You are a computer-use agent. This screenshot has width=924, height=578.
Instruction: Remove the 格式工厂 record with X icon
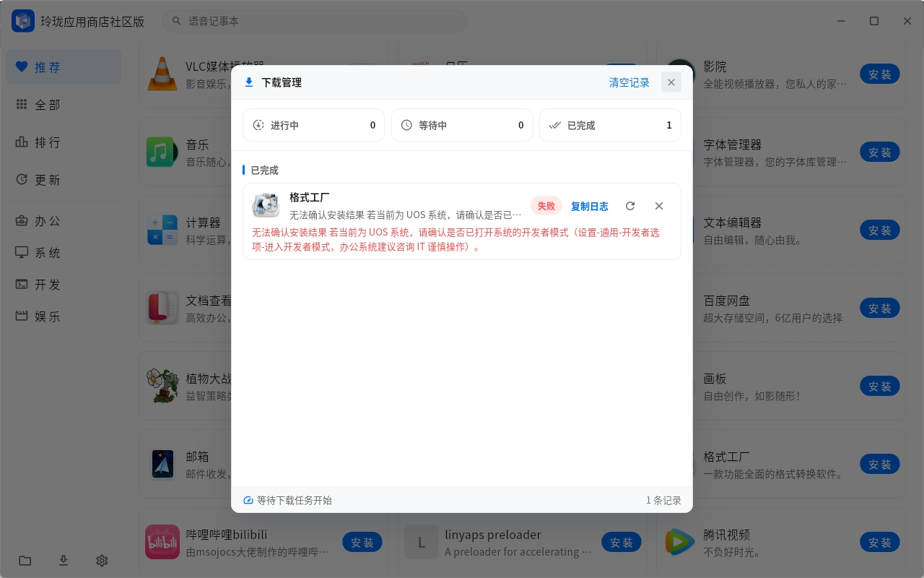click(x=659, y=206)
